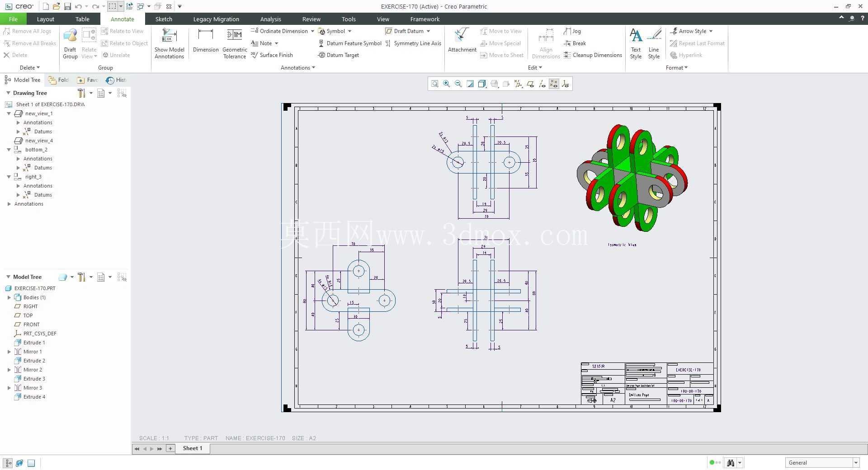The image size is (868, 470).
Task: Click Cleanup Dimensions button
Action: point(593,55)
